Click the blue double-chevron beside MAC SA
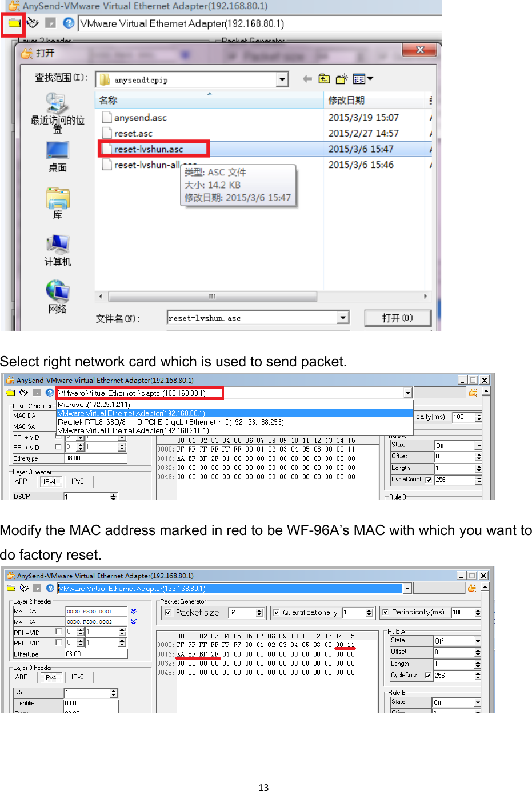The width and height of the screenshot is (532, 791). [134, 621]
